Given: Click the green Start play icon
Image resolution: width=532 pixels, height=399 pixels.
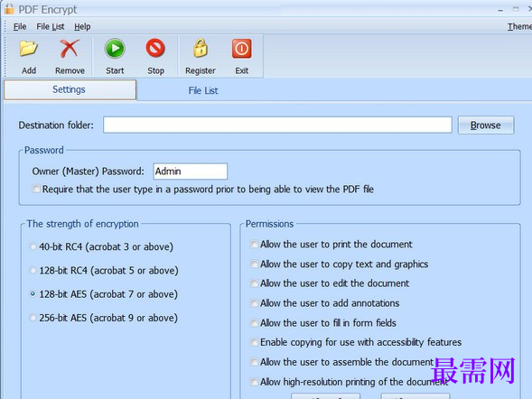Looking at the screenshot, I should [115, 49].
